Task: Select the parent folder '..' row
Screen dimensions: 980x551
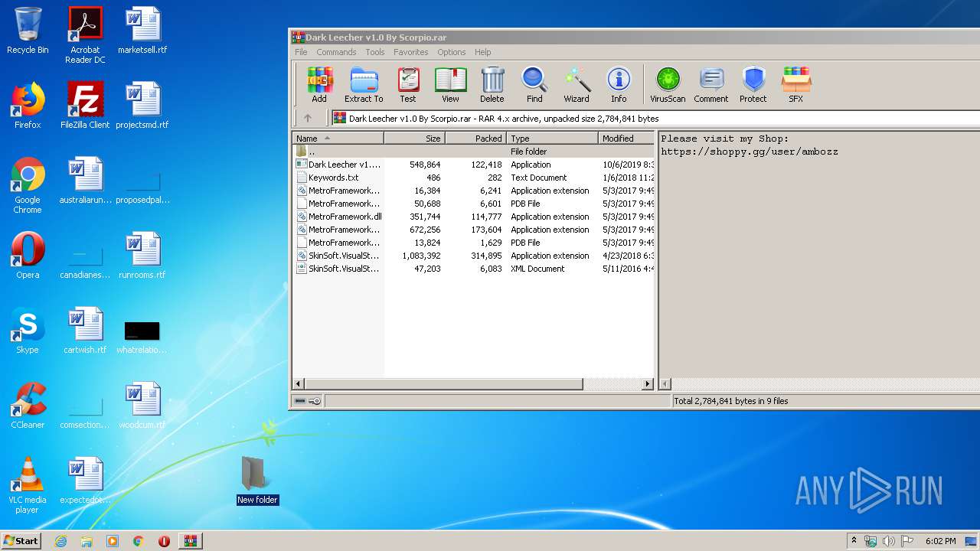Action: pos(473,152)
